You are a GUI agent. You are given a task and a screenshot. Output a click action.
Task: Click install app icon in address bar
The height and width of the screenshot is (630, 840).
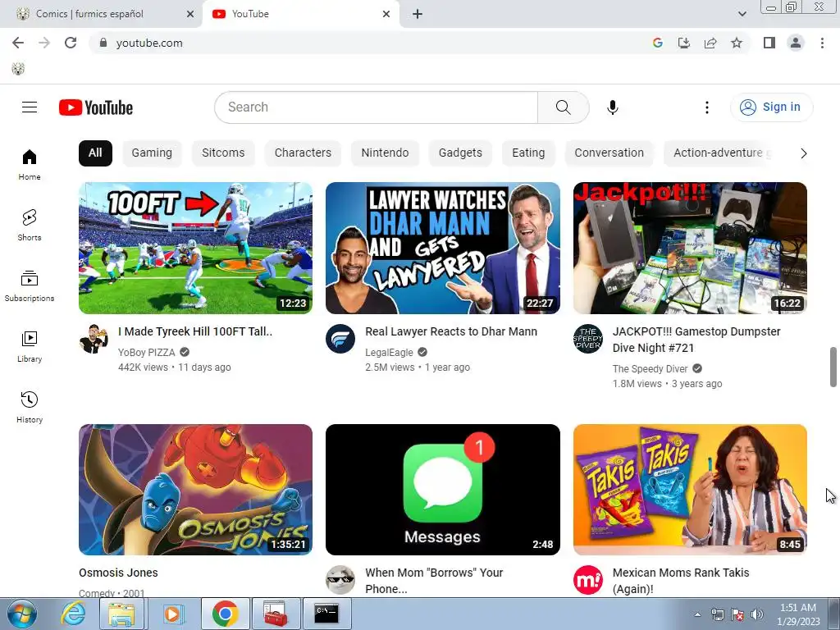(x=684, y=43)
